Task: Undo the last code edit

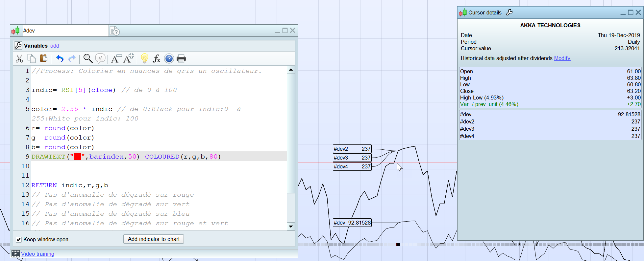Action: point(60,59)
